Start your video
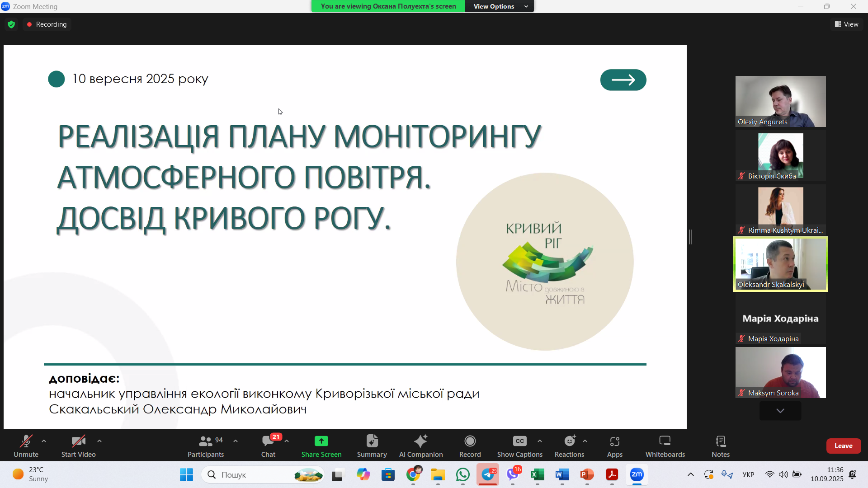Image resolution: width=868 pixels, height=488 pixels. pyautogui.click(x=78, y=445)
